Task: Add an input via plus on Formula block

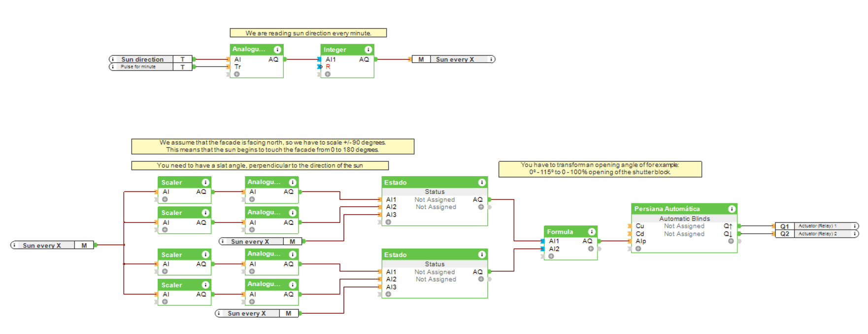Action: 551,256
